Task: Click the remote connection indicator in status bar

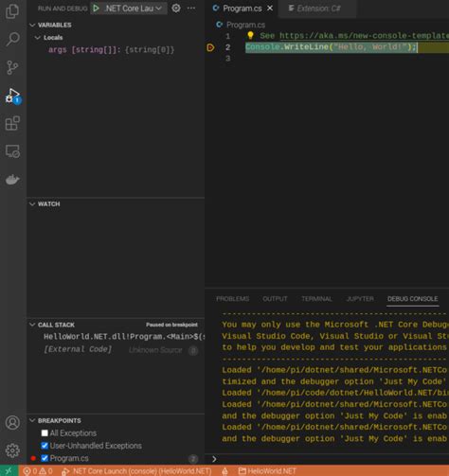Action: [9, 471]
